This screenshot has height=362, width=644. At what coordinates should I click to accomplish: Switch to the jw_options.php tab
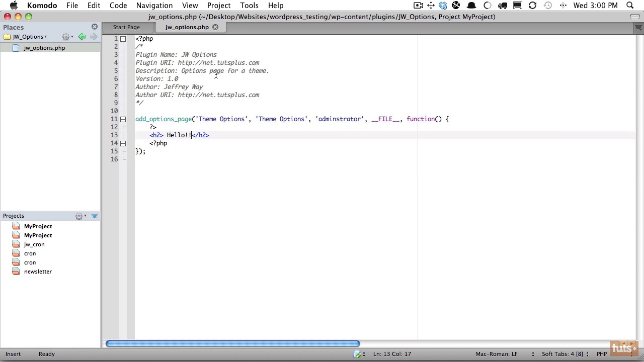point(187,27)
